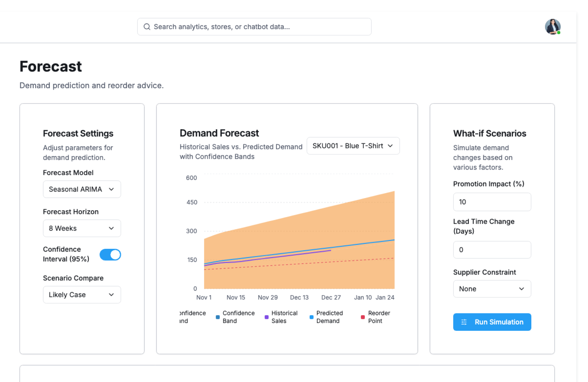Select the SKU001 - Blue T-Shirt product dropdown
588x382 pixels.
(x=353, y=146)
